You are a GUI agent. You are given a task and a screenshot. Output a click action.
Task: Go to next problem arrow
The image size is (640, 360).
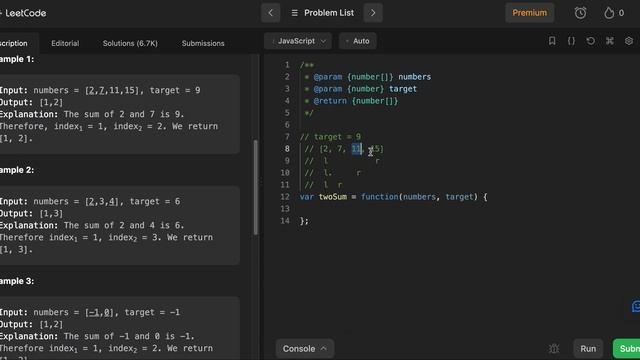[373, 13]
